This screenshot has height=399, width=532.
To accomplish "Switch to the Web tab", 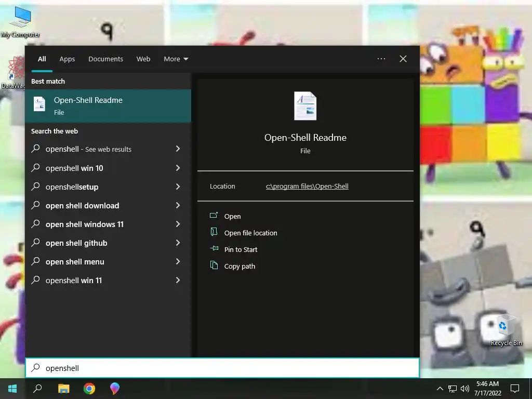I will click(143, 59).
